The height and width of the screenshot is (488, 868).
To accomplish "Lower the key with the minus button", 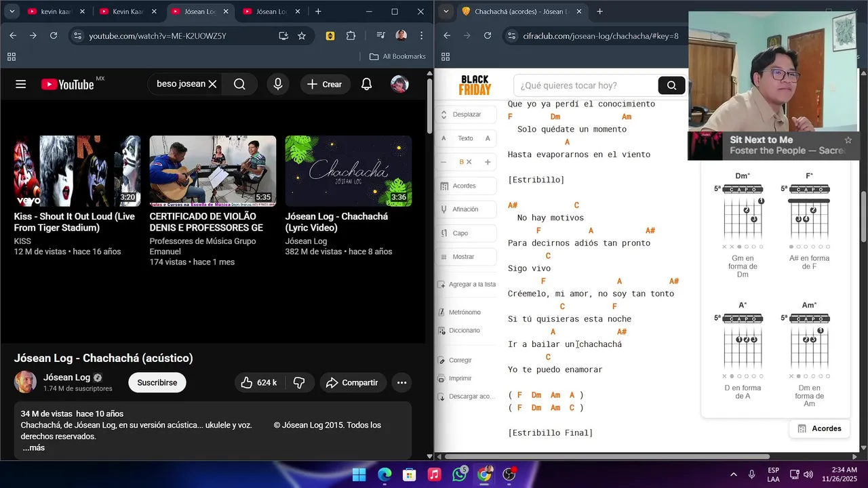I will pos(443,162).
